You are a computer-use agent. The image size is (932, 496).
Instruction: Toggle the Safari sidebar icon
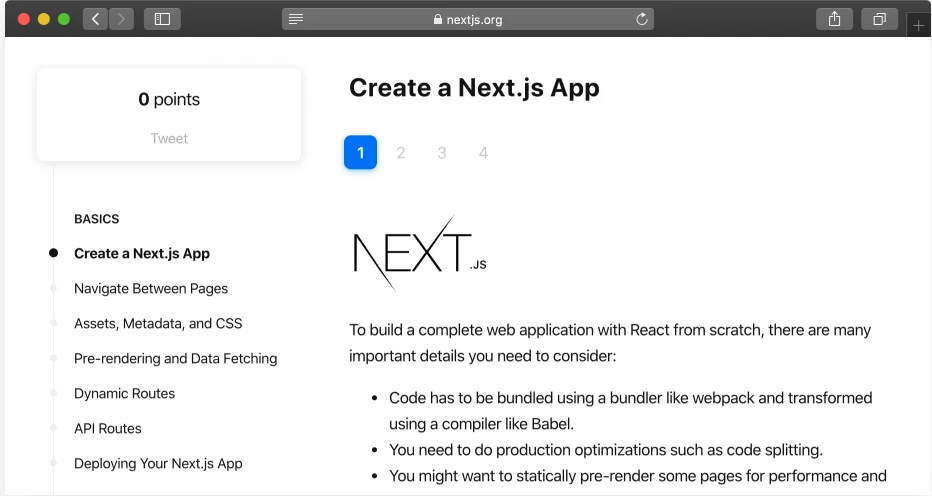(x=162, y=19)
